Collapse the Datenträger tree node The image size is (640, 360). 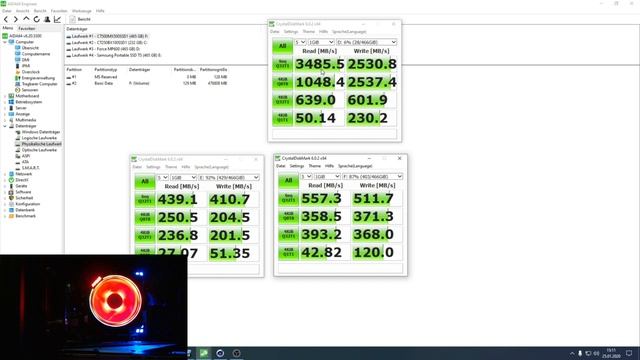click(5, 126)
